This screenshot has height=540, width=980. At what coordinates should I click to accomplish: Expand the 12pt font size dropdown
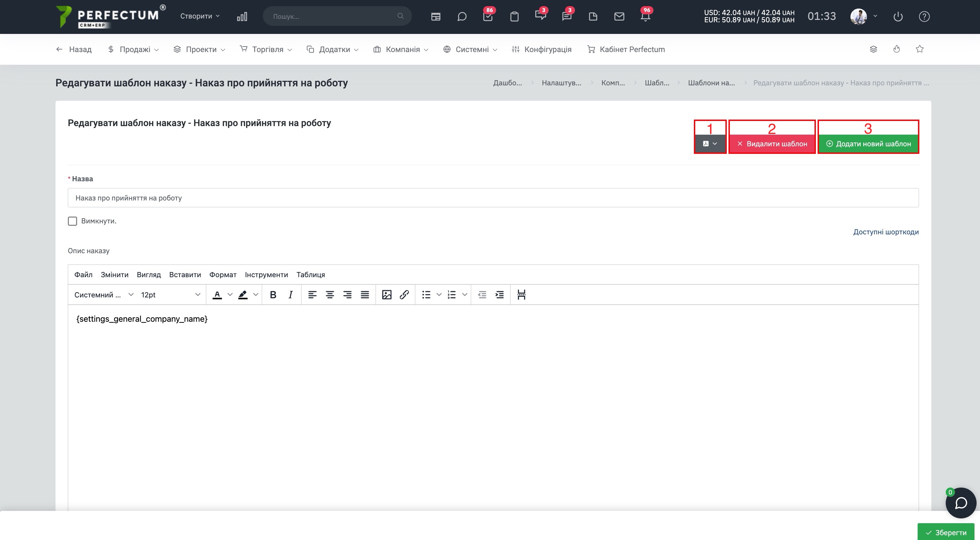point(170,295)
